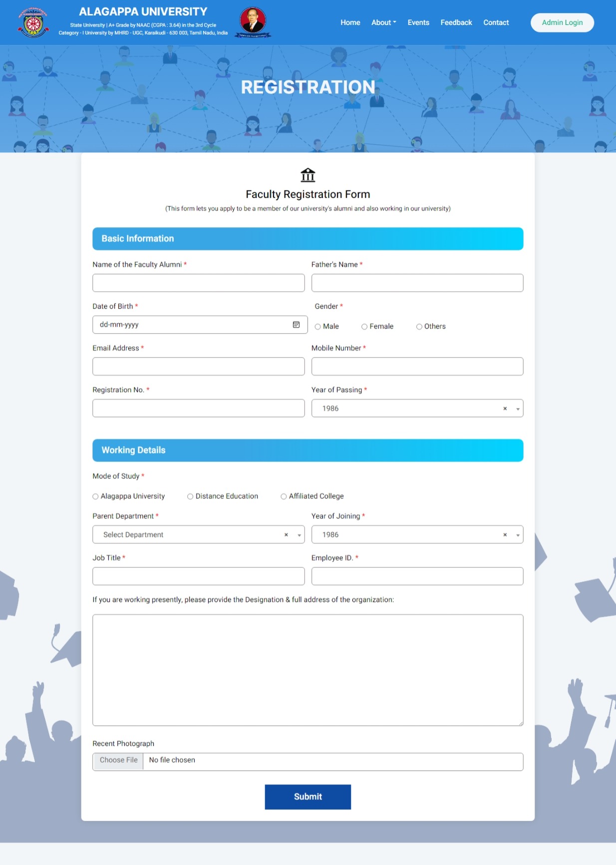
Task: Clear the Year of Passing selection
Action: pos(505,409)
